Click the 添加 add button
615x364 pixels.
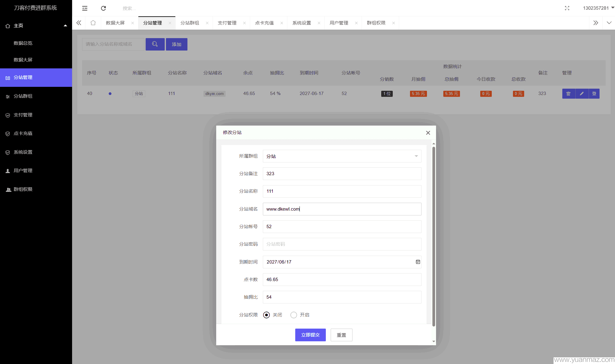pos(177,44)
